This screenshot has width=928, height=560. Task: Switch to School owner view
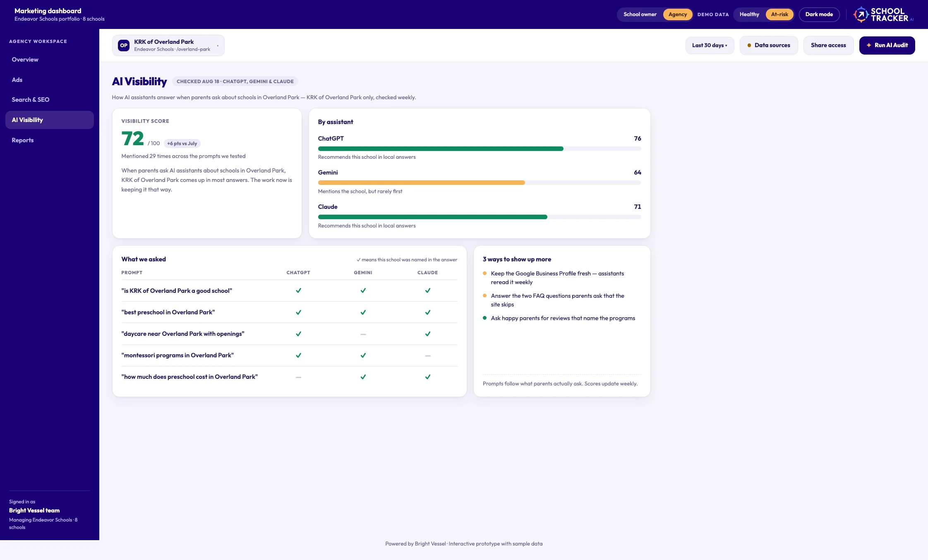(640, 14)
